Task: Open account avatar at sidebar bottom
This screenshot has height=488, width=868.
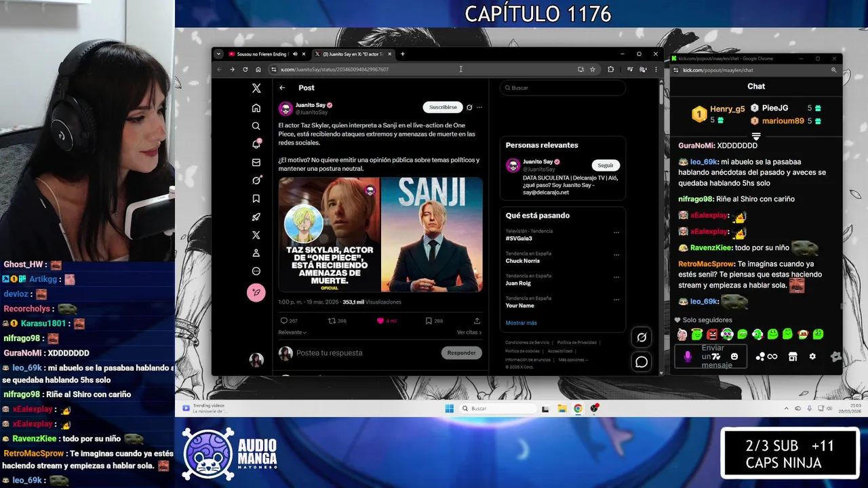Action: 256,360
